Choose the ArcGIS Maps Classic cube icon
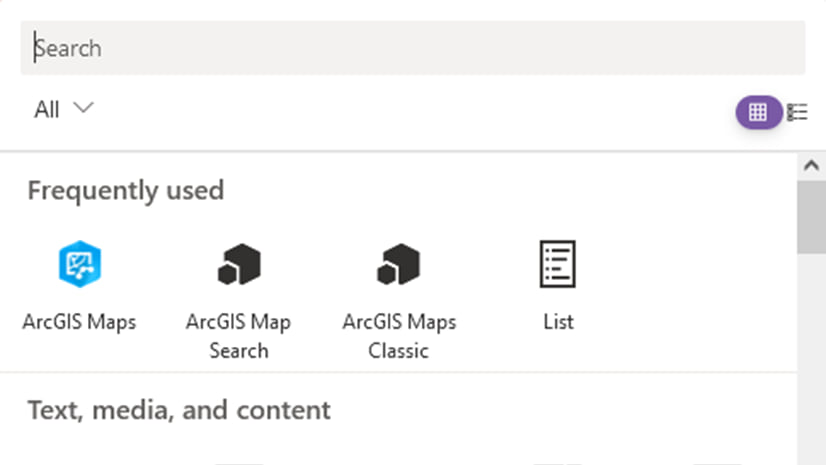This screenshot has width=826, height=465. tap(399, 265)
